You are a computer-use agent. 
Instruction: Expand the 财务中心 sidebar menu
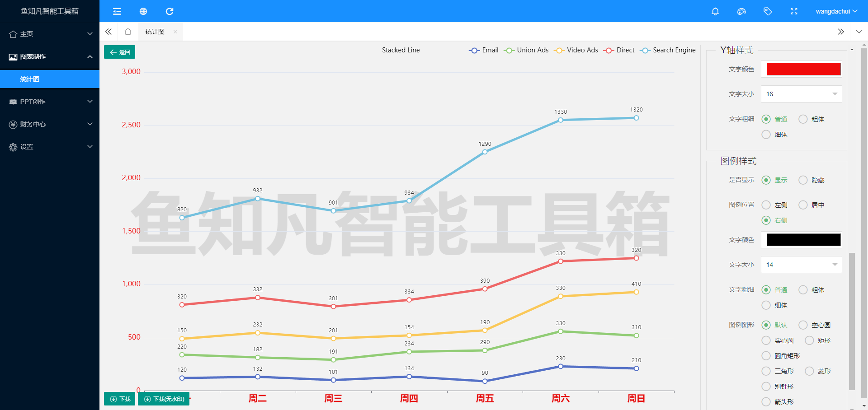tap(50, 124)
